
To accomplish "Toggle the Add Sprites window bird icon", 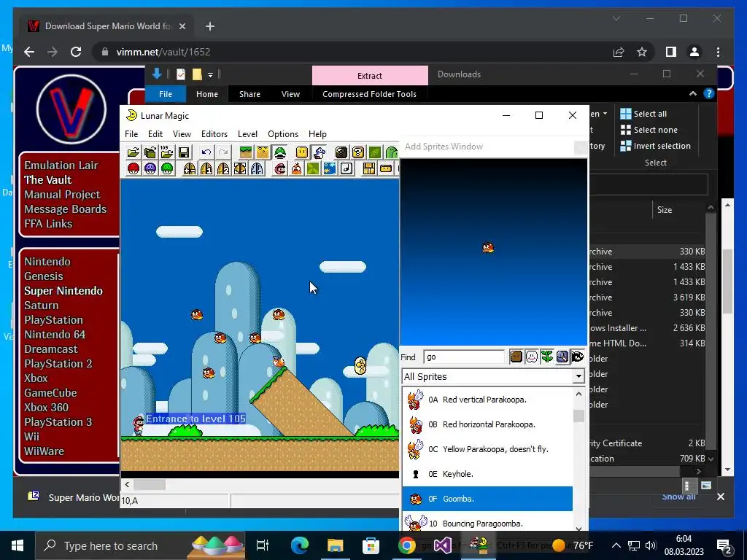I will (x=320, y=152).
